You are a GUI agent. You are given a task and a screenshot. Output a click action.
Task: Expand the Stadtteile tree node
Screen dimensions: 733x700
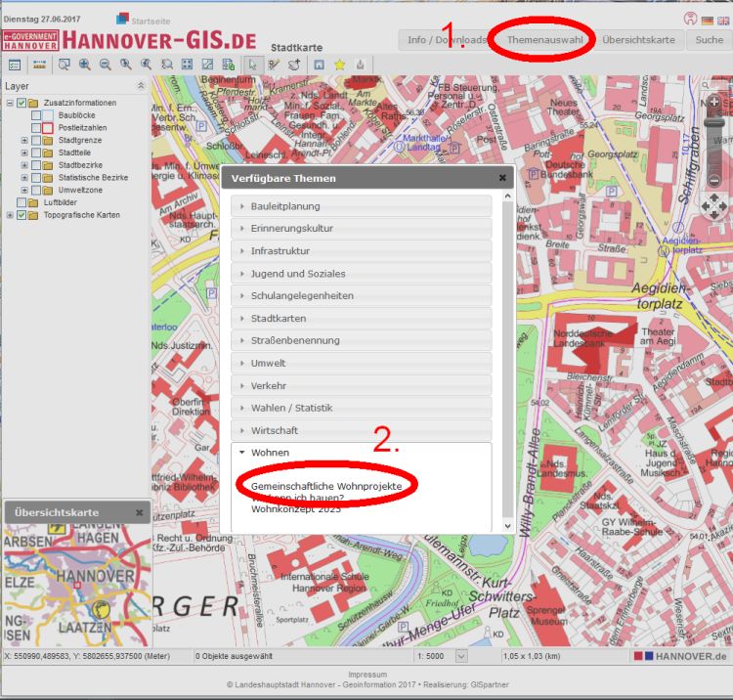(24, 153)
